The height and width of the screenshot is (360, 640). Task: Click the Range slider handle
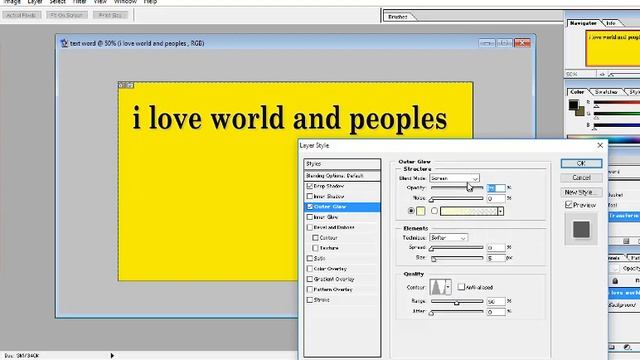point(457,302)
